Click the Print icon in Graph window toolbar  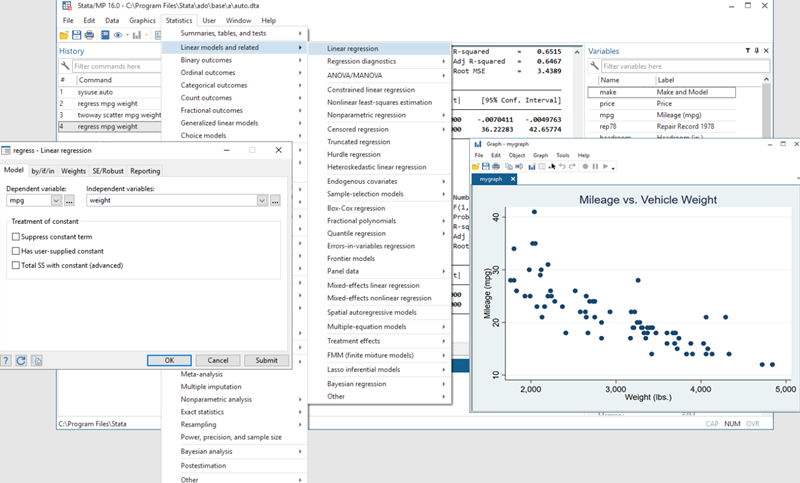click(496, 166)
